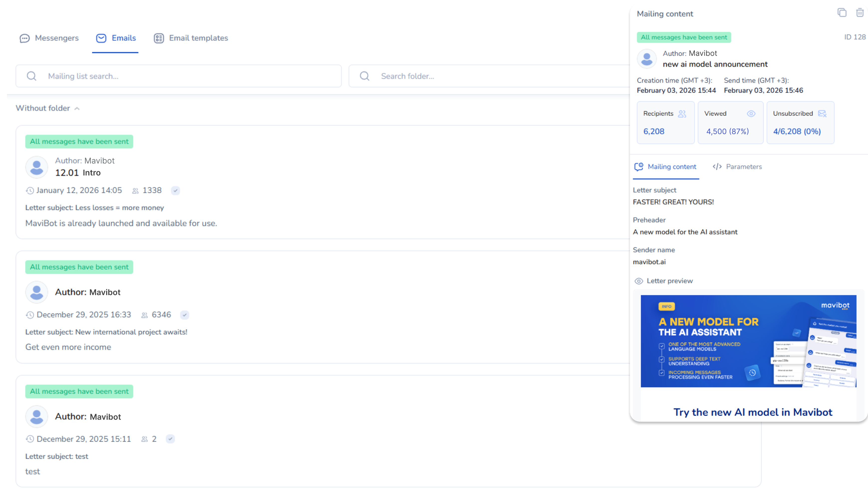The image size is (868, 493).
Task: Click the Unsubscribed envelope icon
Action: 822,114
